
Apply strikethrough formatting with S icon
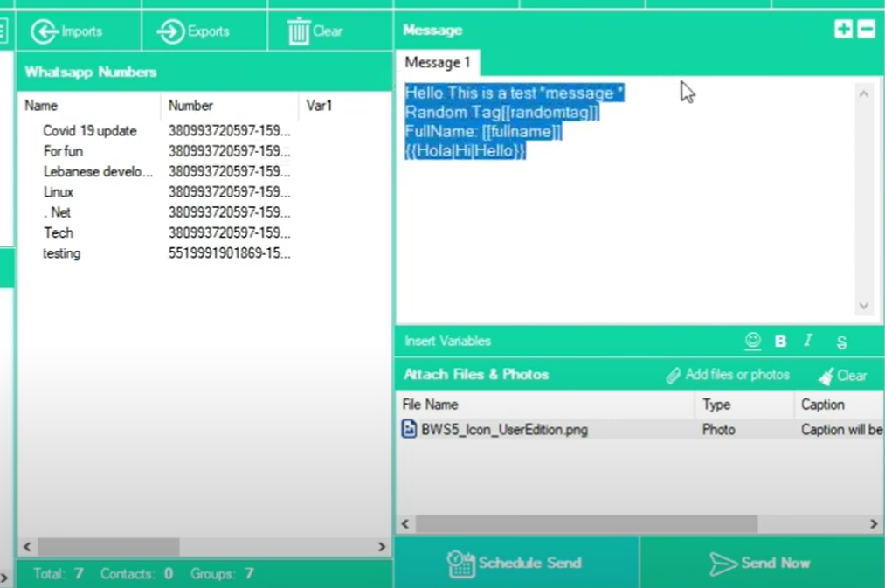point(841,342)
